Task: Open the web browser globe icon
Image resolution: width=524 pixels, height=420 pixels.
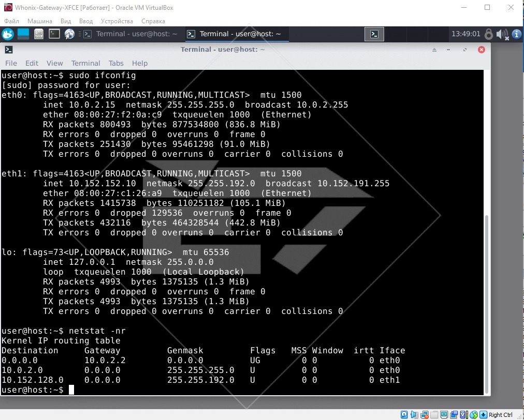Action: click(69, 34)
